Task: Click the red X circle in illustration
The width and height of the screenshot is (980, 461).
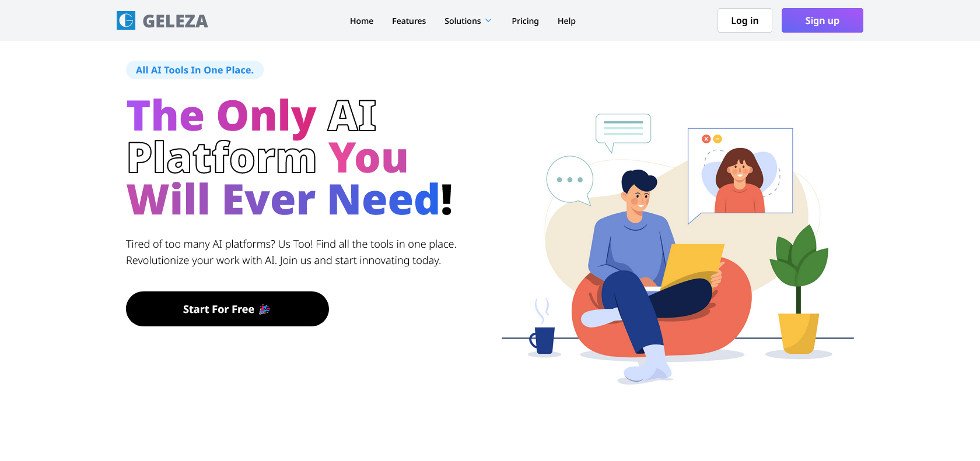Action: tap(706, 139)
